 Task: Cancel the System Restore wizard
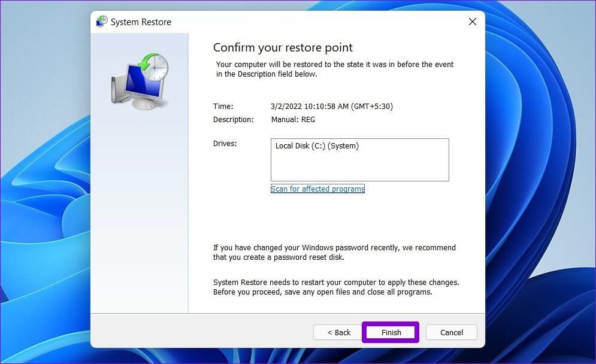click(451, 332)
